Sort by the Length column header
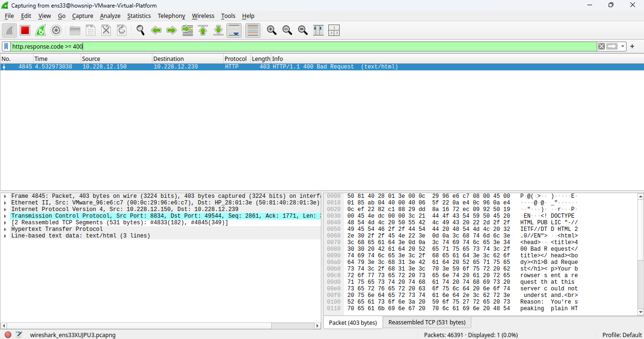This screenshot has width=644, height=339. tap(261, 59)
